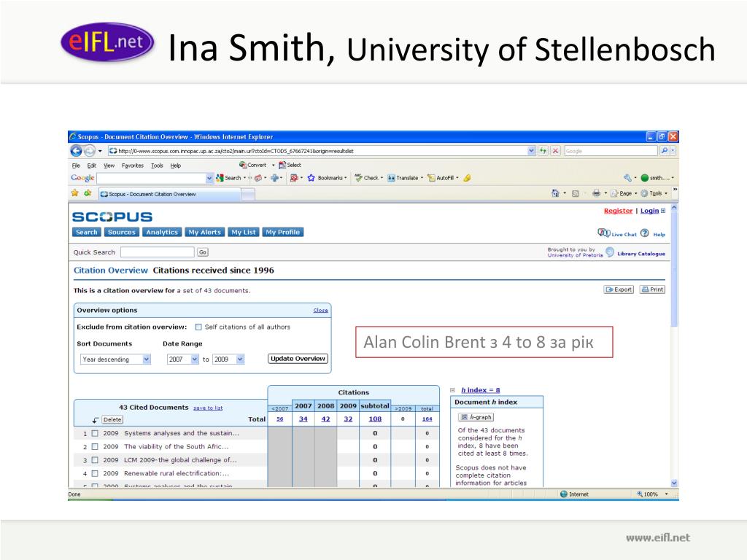
Task: Open the Google toolbar search box dropdown
Action: click(x=209, y=178)
